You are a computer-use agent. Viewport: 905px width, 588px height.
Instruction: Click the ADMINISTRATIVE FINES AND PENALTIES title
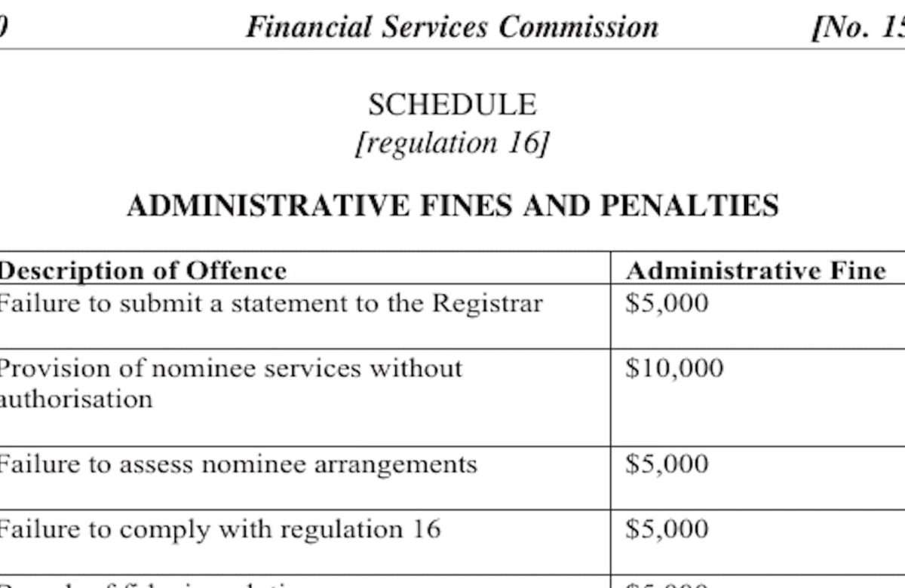(452, 205)
